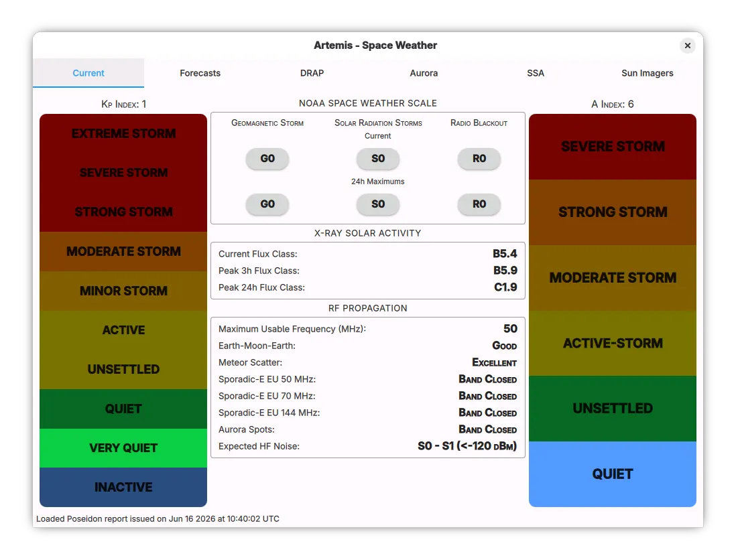
Task: Click the current S0 solar radiation badge
Action: tap(378, 159)
